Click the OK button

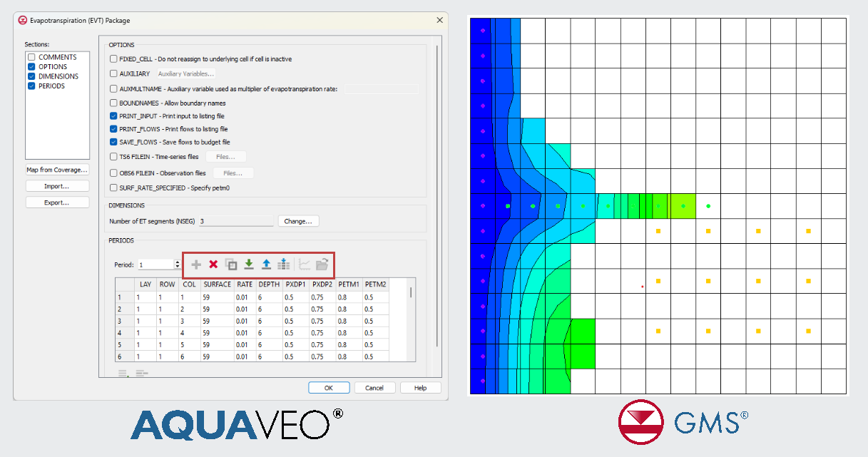pos(328,388)
